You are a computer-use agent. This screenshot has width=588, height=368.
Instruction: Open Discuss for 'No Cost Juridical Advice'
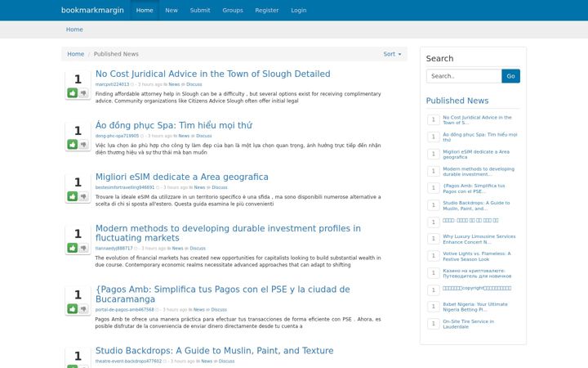pos(194,84)
